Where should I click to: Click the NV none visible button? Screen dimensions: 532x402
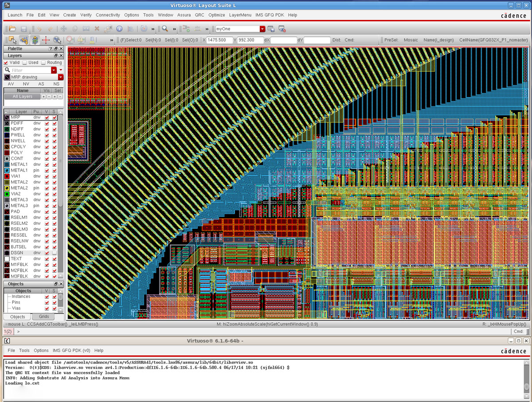(x=26, y=84)
